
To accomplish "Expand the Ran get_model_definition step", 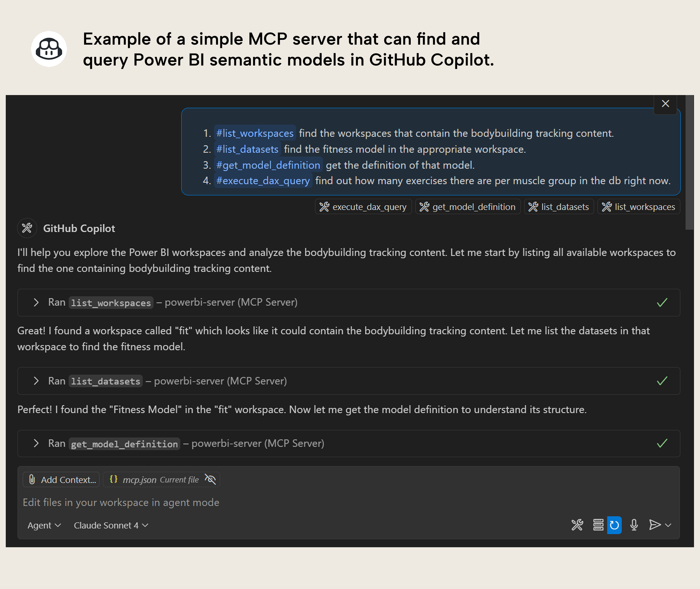I will (36, 443).
